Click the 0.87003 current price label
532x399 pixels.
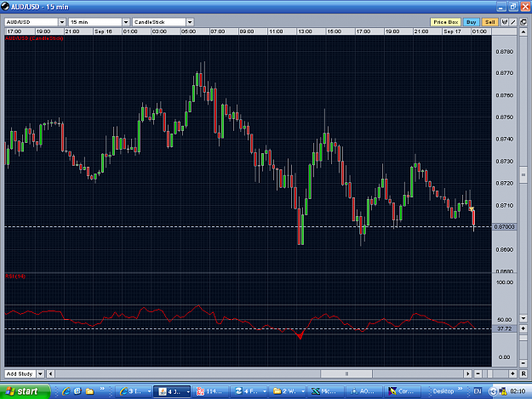coord(504,227)
